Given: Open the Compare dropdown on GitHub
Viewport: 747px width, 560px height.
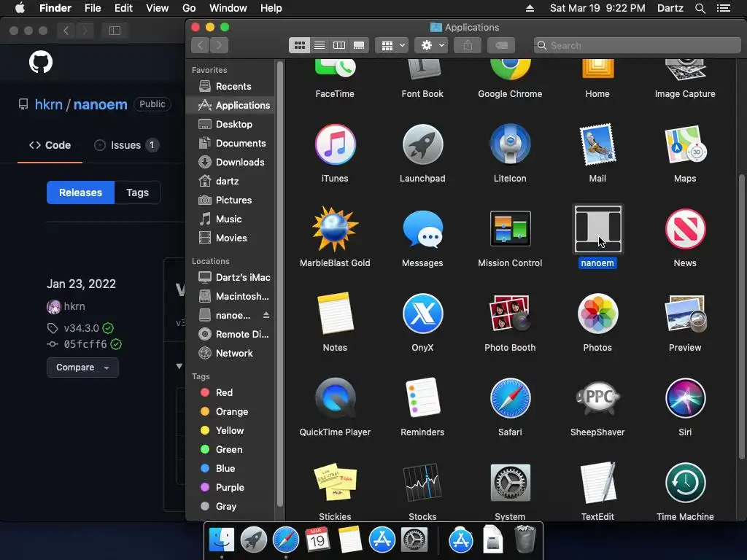Looking at the screenshot, I should point(82,367).
